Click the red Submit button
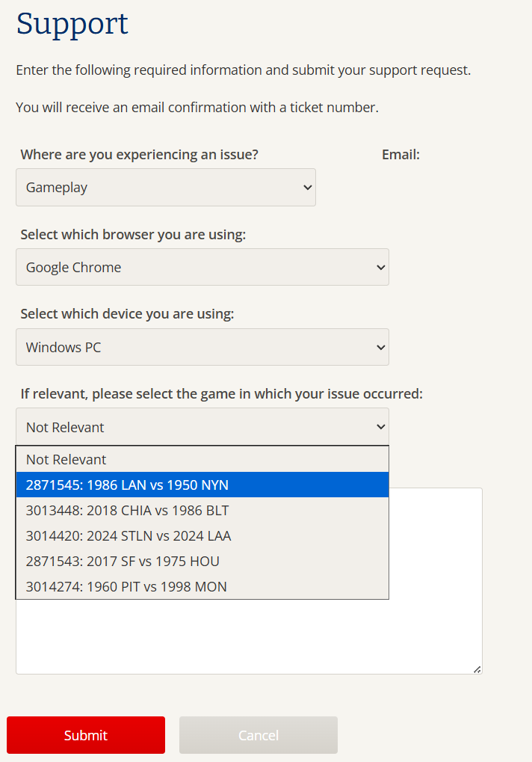The image size is (532, 762). point(86,735)
